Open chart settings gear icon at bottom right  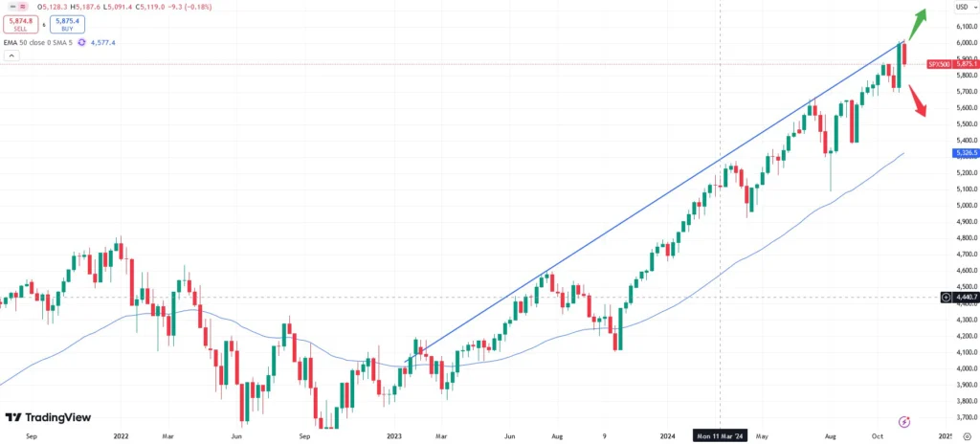pyautogui.click(x=967, y=435)
